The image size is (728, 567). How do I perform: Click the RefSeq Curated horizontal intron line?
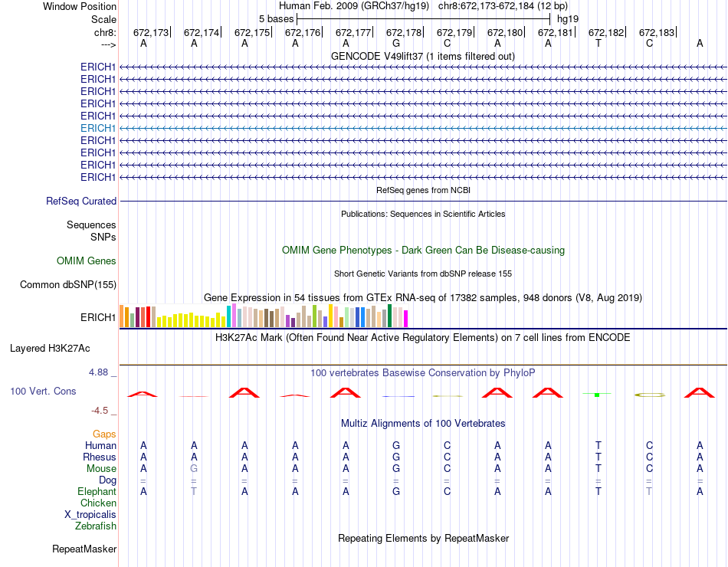click(423, 201)
